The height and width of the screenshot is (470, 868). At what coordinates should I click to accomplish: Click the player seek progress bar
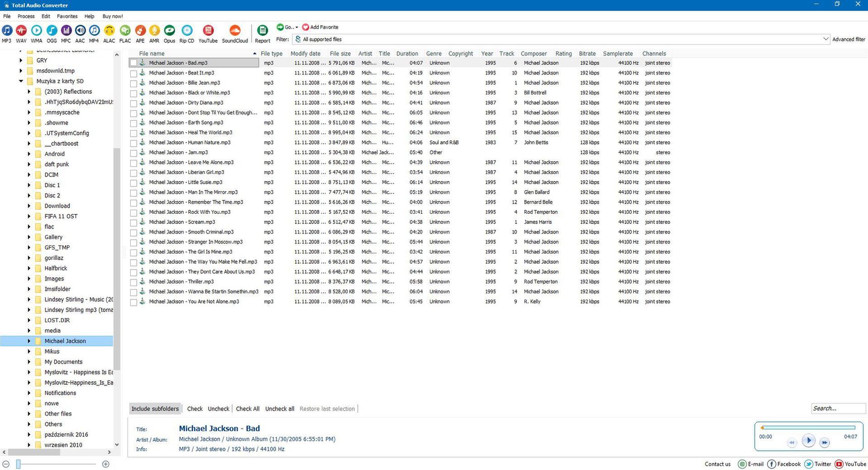pyautogui.click(x=808, y=428)
